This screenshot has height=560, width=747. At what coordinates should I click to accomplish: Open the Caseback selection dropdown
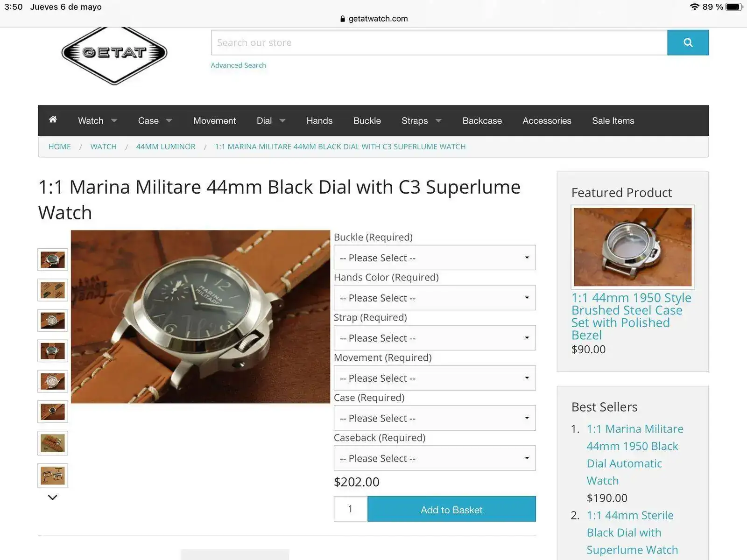click(x=435, y=458)
